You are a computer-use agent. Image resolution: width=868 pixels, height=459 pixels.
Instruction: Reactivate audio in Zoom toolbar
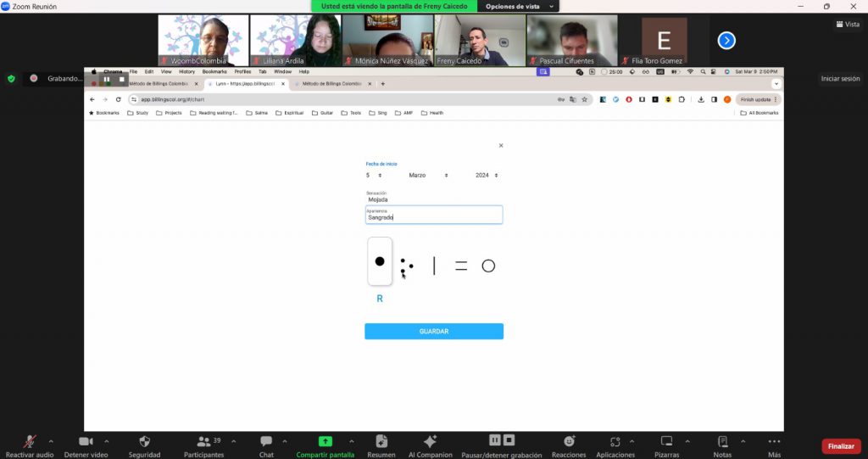coord(30,447)
